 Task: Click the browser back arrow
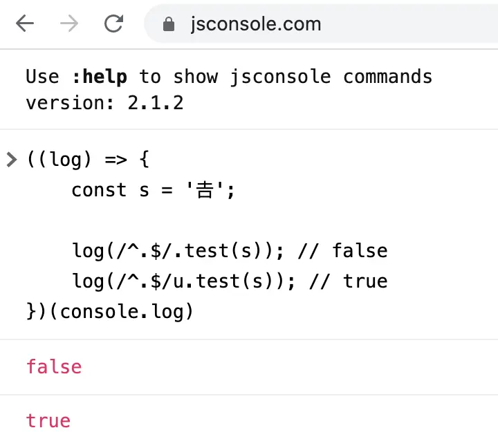coord(25,24)
